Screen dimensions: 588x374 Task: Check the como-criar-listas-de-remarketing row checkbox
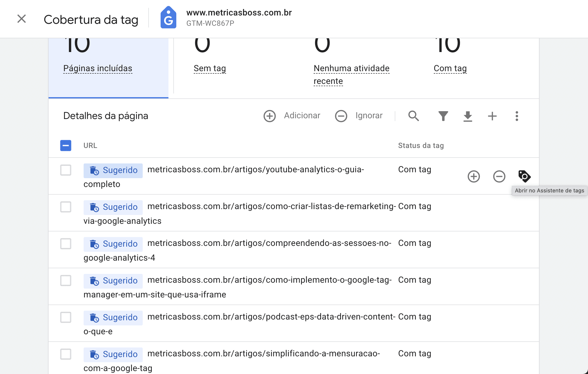click(x=65, y=207)
